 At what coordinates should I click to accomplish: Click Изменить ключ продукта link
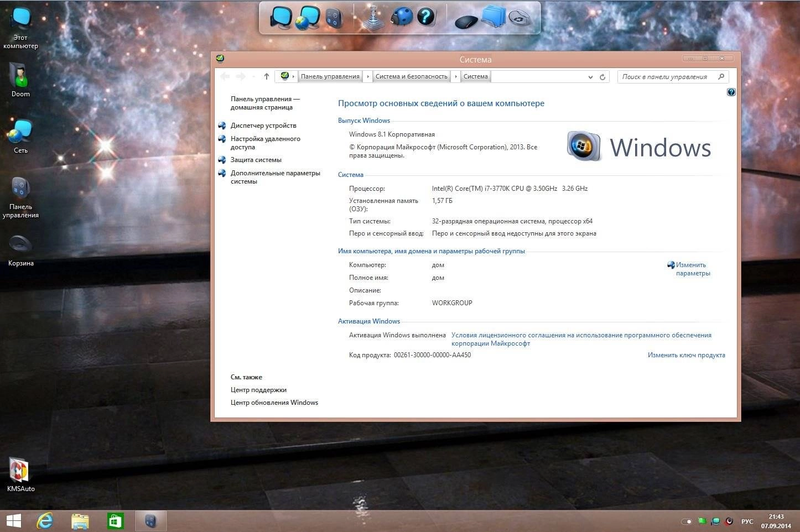(686, 355)
